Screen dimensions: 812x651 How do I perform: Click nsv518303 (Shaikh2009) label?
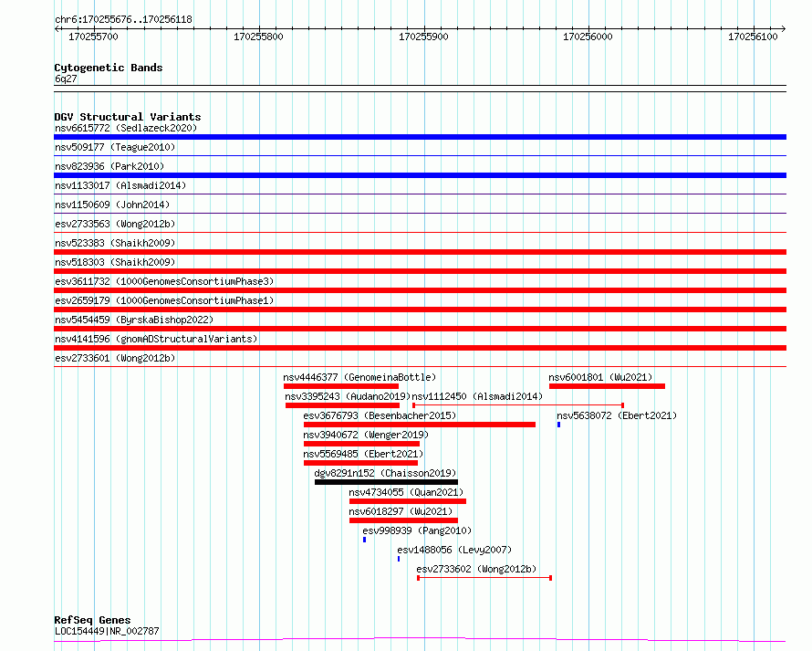tap(115, 262)
